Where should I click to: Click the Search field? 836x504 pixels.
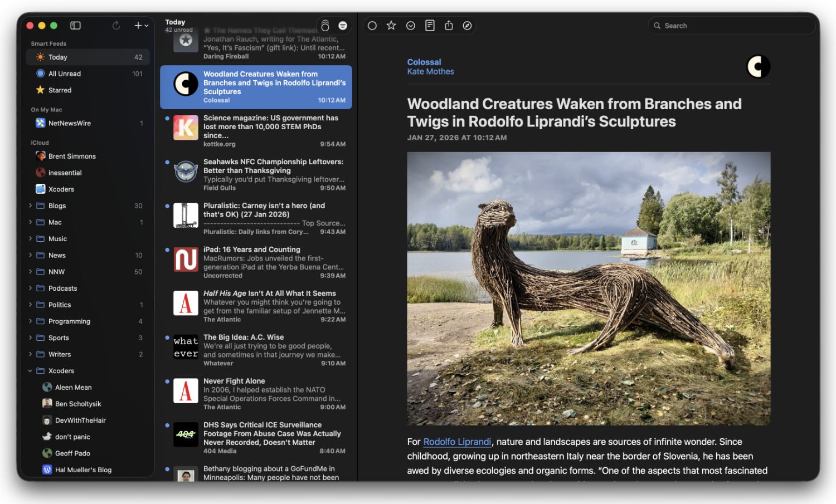click(730, 26)
